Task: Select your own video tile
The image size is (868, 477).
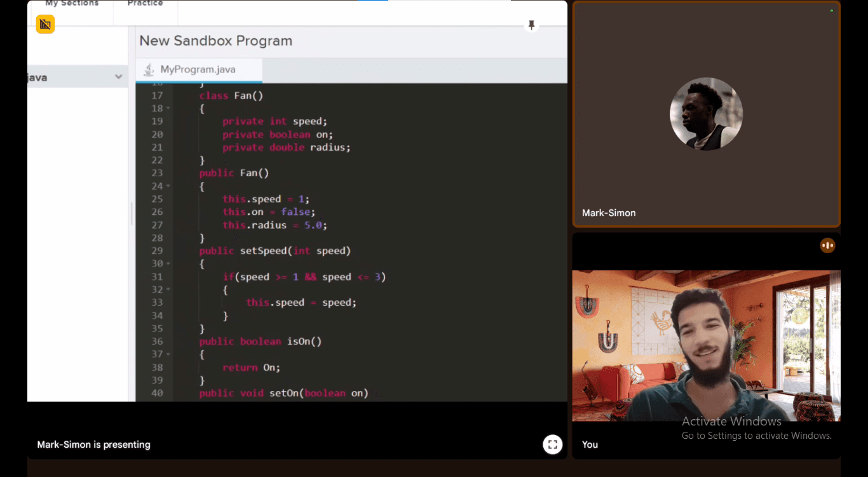Action: 706,345
